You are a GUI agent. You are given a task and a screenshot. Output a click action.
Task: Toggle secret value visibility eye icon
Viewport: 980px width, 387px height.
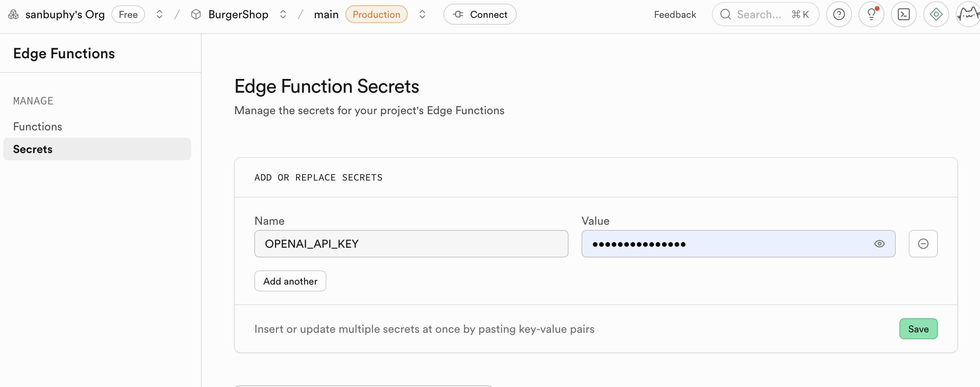pos(879,244)
